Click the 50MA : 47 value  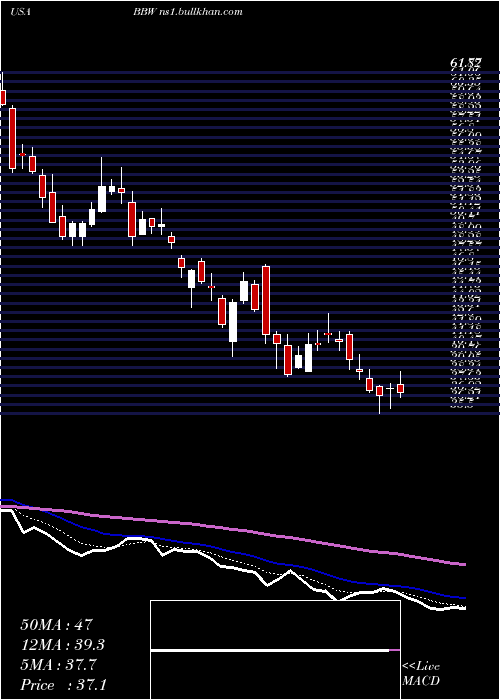(57, 625)
